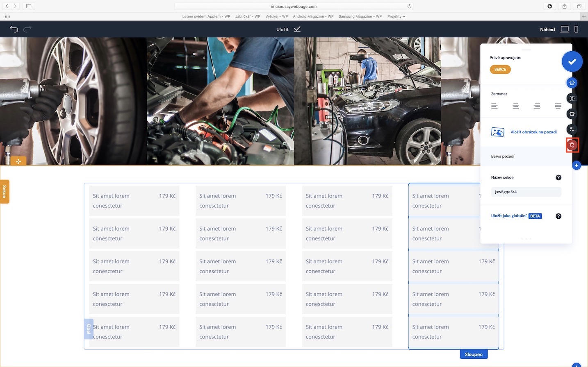Click the Safari share icon
Image resolution: width=588 pixels, height=367 pixels.
565,6
